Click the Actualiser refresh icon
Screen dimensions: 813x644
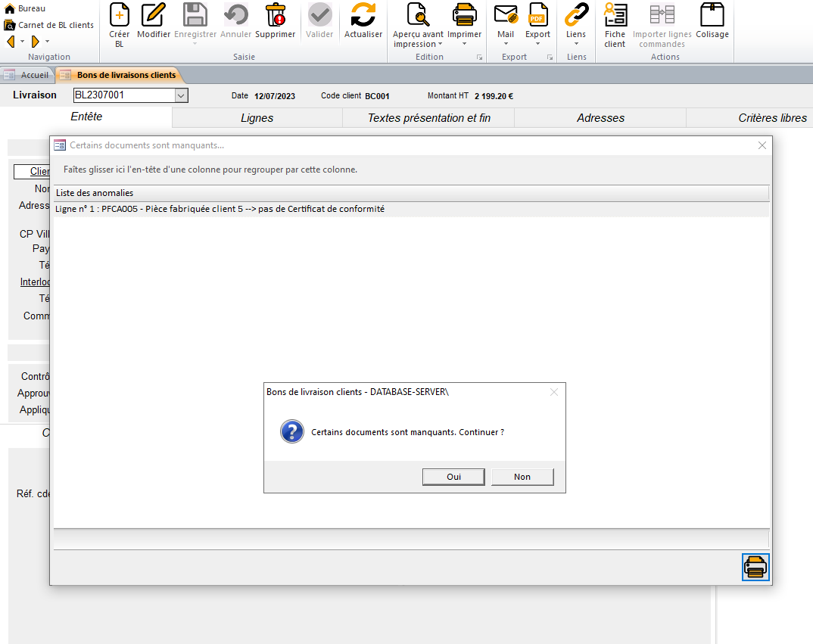point(363,16)
